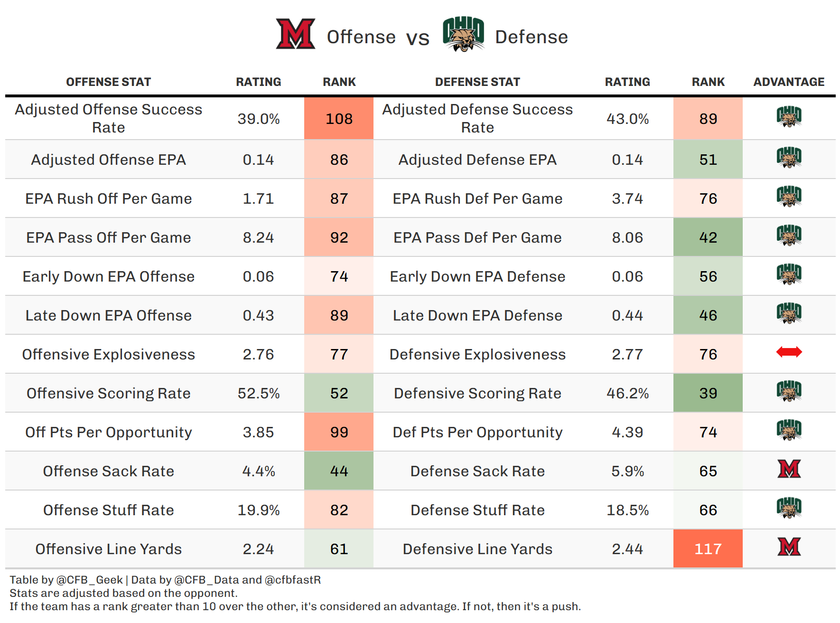Screen dimensions: 840x623
Task: Select the orange rank 108 cell
Action: [x=339, y=119]
